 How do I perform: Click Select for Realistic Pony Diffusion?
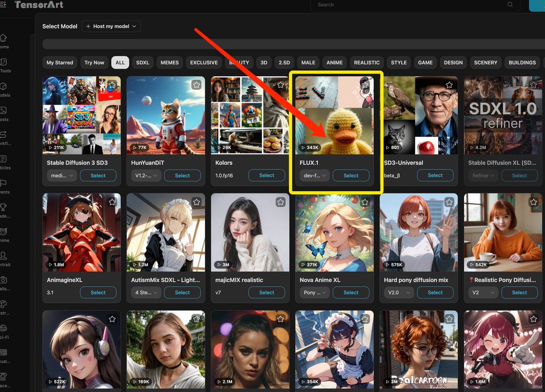520,293
